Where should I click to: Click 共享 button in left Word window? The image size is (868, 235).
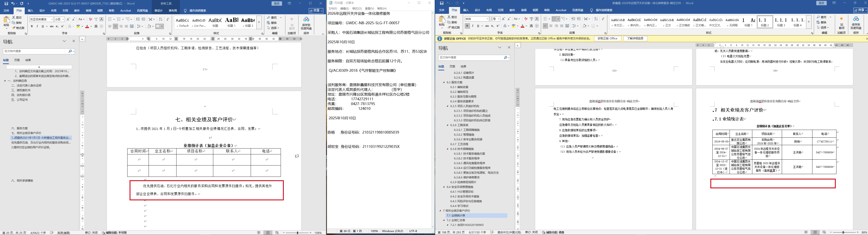coord(316,11)
